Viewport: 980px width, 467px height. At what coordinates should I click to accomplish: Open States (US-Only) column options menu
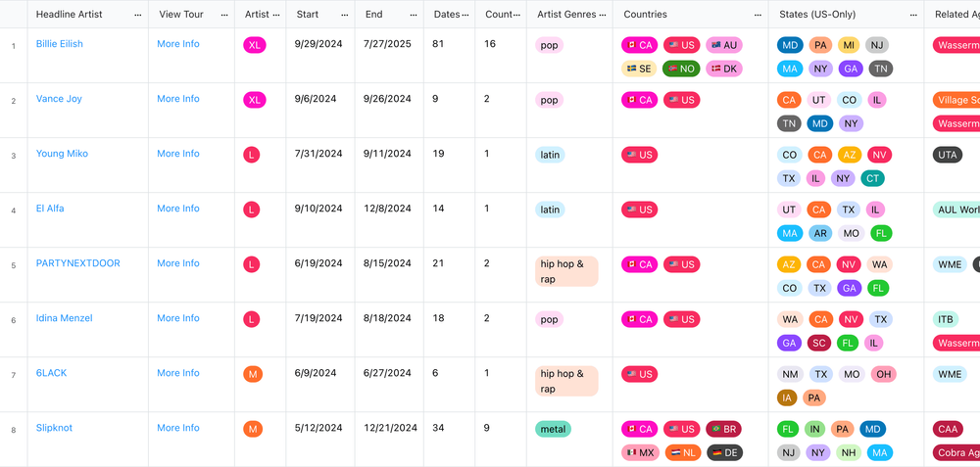913,15
